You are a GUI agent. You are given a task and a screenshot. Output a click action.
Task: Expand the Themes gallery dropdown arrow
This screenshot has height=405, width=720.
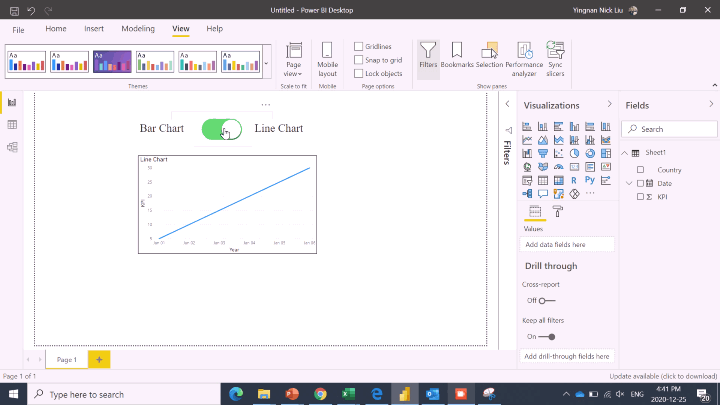266,64
